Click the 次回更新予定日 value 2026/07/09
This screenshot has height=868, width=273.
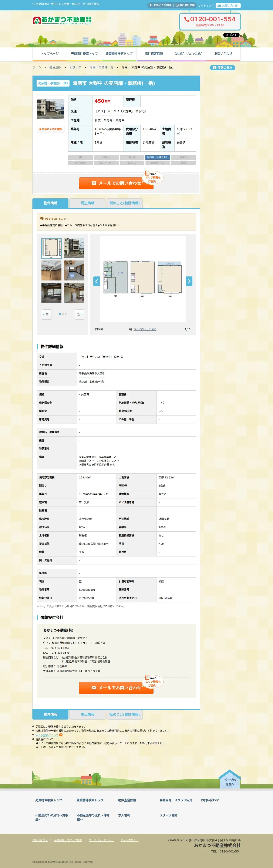click(166, 598)
